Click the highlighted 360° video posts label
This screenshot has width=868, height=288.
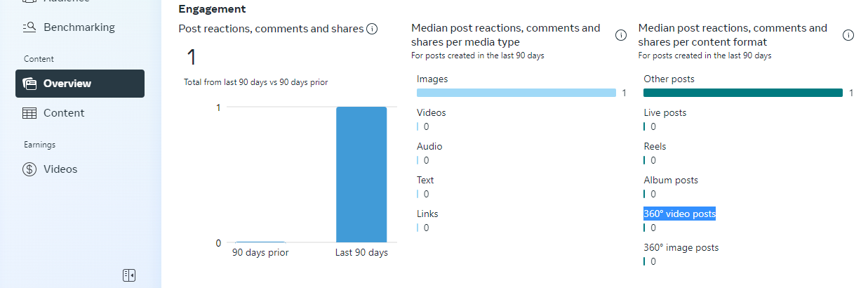click(x=679, y=214)
